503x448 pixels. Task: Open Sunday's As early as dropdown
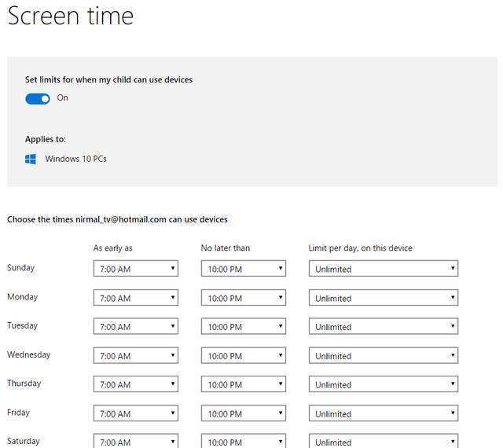coord(136,269)
